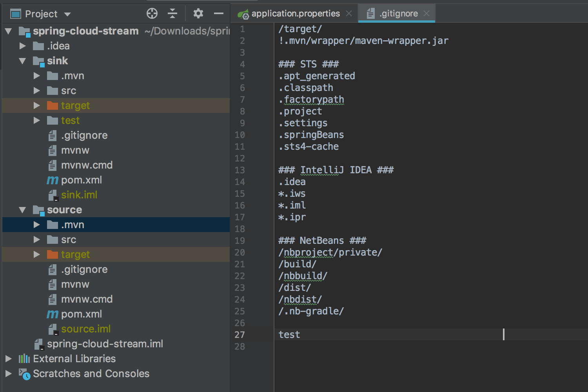Click the Project panel window icon
This screenshot has height=392, width=588.
[x=16, y=14]
